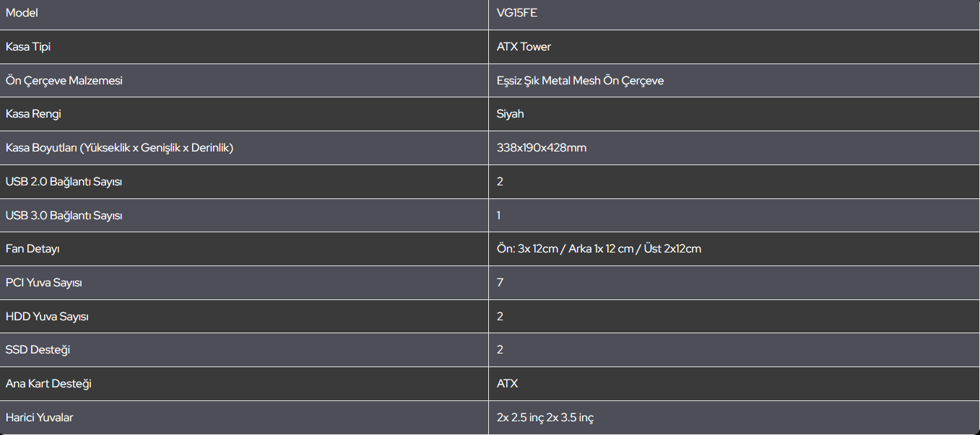Select Ana Kart Desteği label

click(48, 384)
